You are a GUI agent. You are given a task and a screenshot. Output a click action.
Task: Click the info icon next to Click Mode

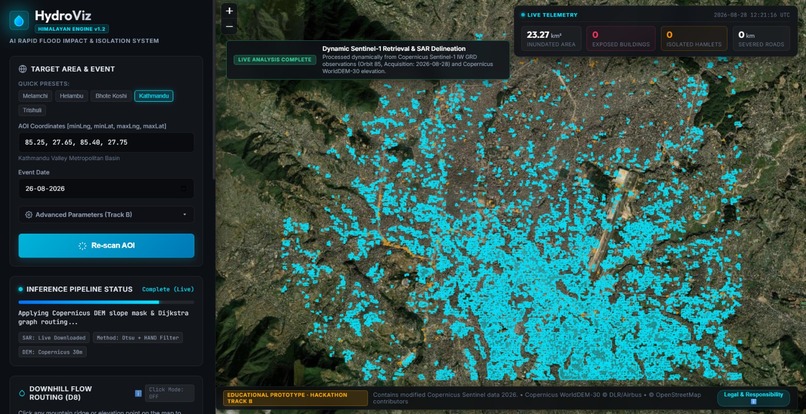(x=138, y=393)
